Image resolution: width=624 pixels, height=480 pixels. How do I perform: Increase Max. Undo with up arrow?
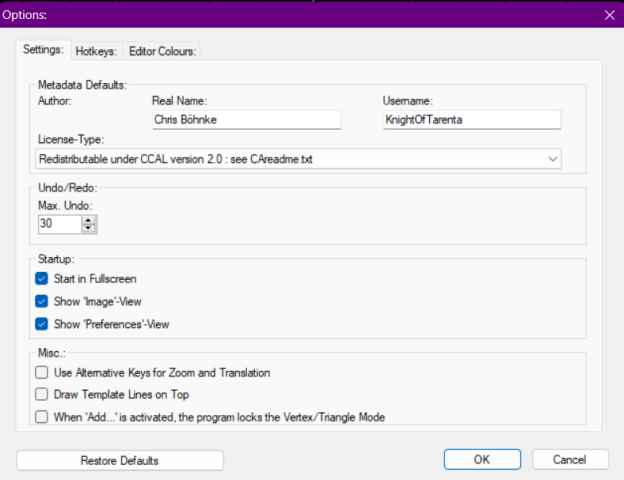pyautogui.click(x=88, y=220)
